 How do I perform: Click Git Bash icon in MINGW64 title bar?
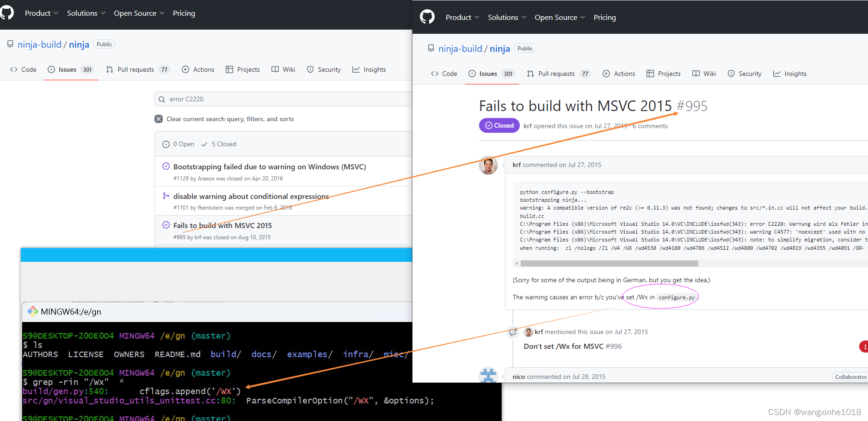point(32,311)
